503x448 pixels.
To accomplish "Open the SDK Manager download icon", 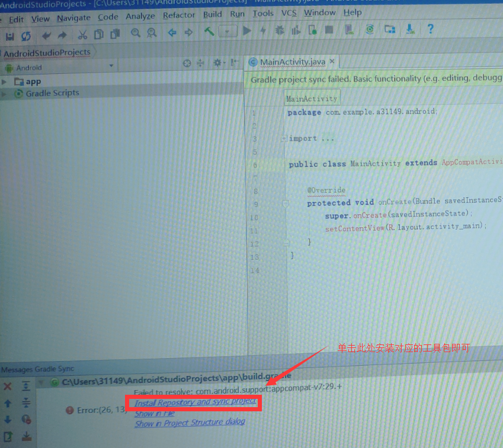I will click(410, 29).
